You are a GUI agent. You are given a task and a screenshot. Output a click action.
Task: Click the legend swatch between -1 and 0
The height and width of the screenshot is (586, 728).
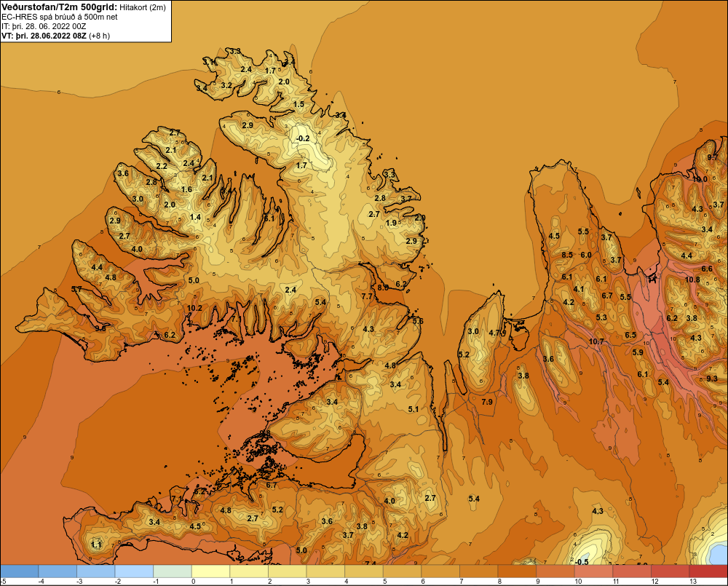click(x=173, y=571)
